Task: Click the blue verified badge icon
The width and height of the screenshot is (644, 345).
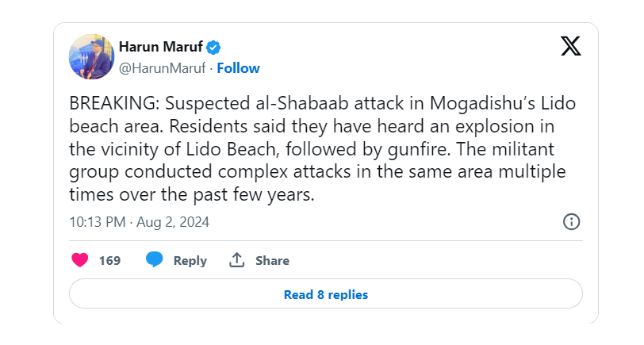Action: click(x=213, y=47)
